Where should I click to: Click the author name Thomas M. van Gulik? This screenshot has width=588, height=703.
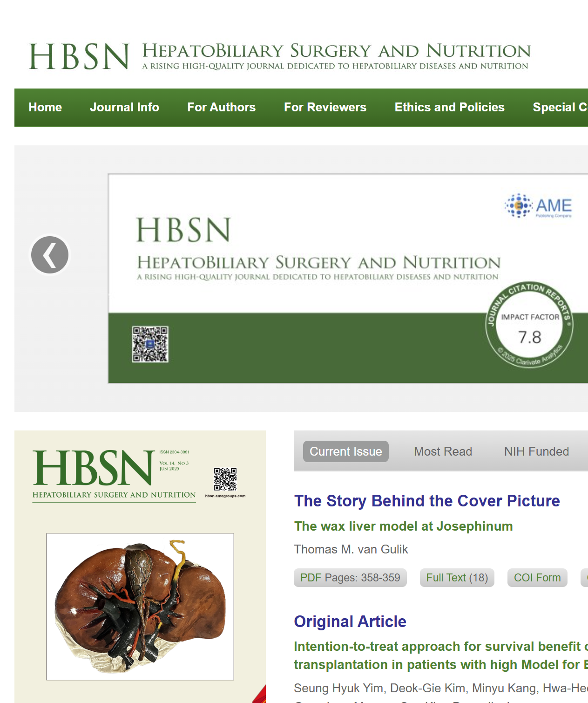[x=351, y=549]
